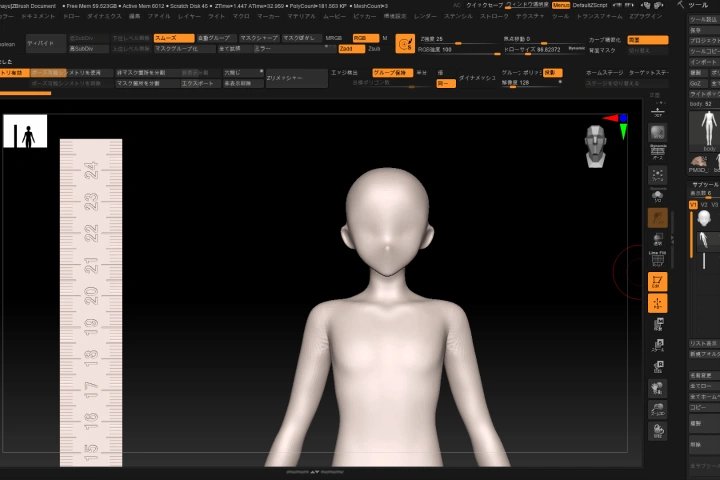
Task: Collapse the サブツール (Subtool) panel header
Action: 705,185
